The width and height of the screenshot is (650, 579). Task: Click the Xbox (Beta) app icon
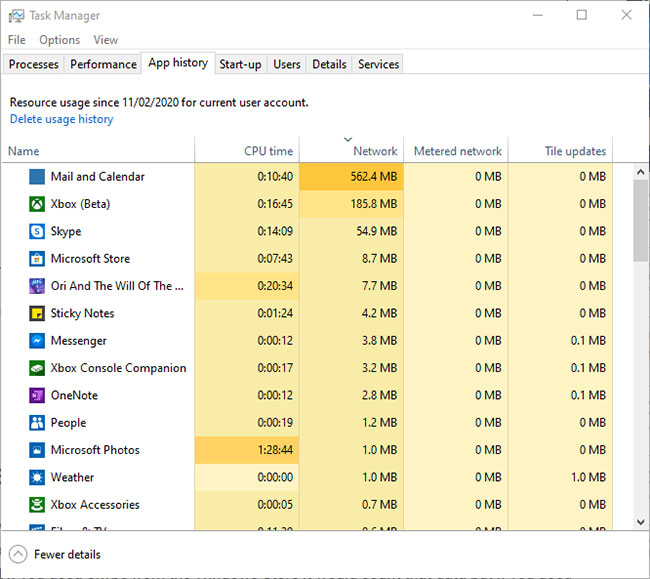coord(37,204)
